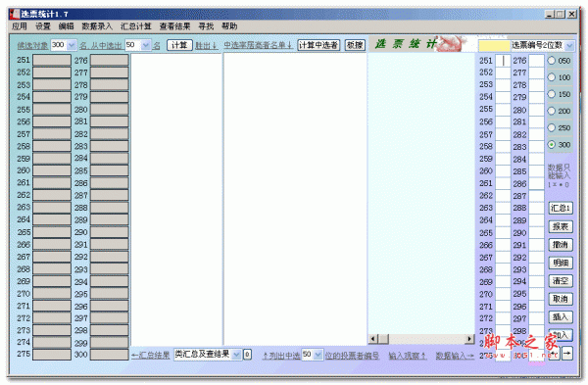Click the white ballot input cell for 265
588x385 pixels.
point(504,233)
